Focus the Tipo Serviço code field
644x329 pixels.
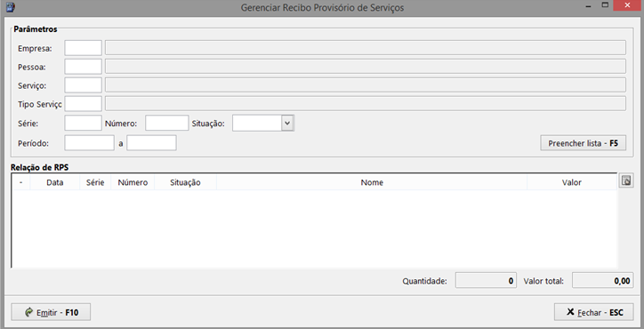pos(83,104)
